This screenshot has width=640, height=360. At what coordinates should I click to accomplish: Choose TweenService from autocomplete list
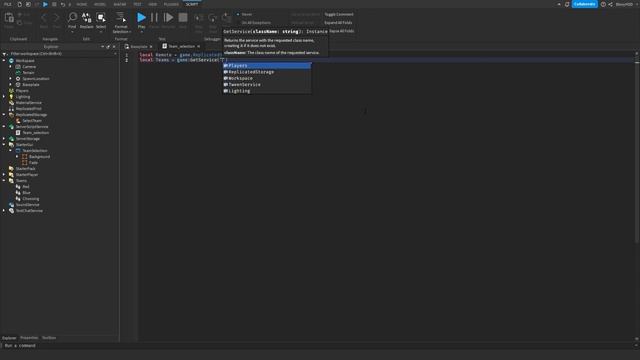tap(267, 84)
